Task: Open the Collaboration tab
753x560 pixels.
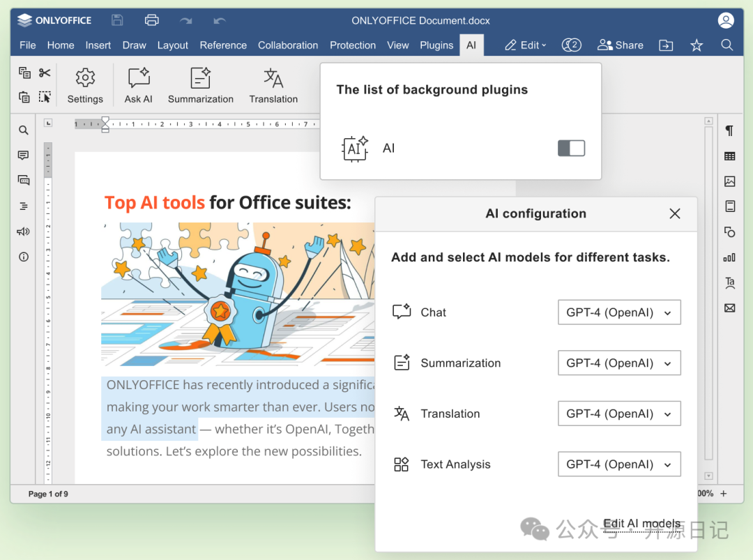Action: click(x=288, y=45)
